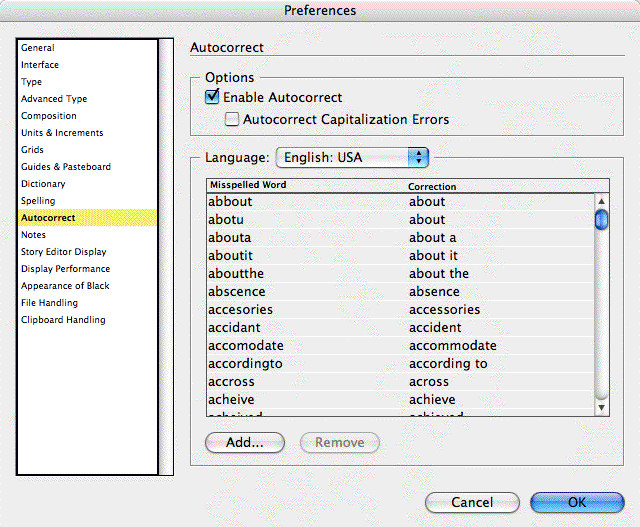Confirm preferences with OK
Screen dimensions: 640x527
577,502
